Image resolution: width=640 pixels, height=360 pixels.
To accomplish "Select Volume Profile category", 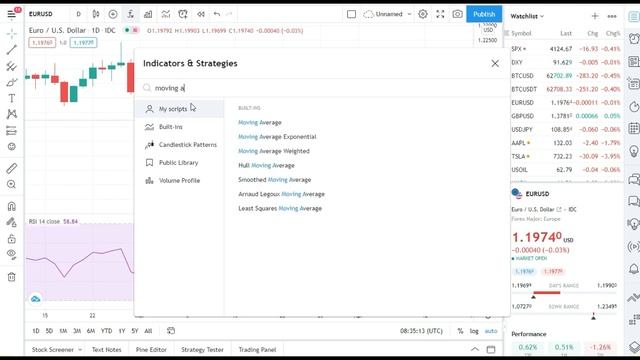I will [x=180, y=181].
